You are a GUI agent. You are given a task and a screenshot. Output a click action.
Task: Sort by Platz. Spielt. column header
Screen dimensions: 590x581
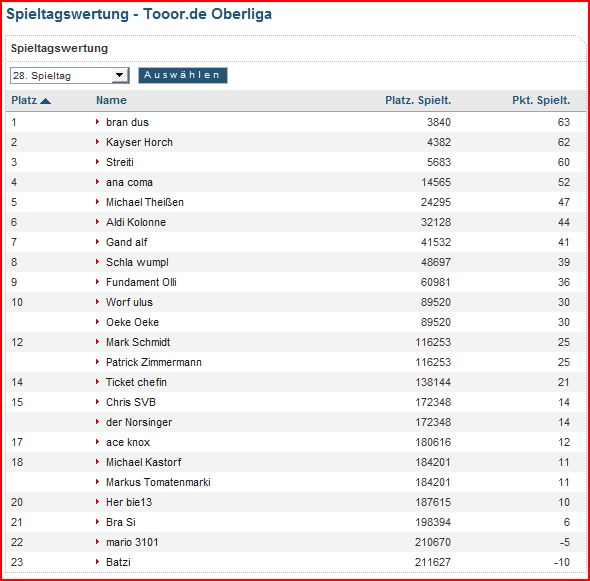tap(418, 100)
